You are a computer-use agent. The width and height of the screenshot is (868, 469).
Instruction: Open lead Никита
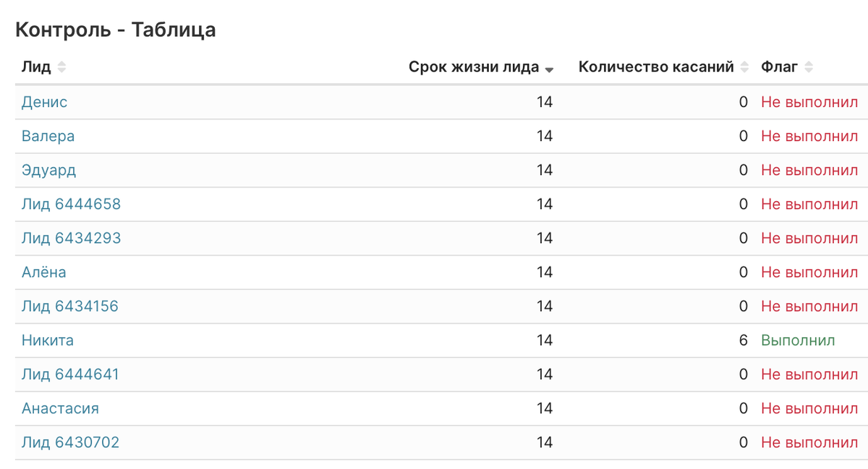(x=48, y=340)
